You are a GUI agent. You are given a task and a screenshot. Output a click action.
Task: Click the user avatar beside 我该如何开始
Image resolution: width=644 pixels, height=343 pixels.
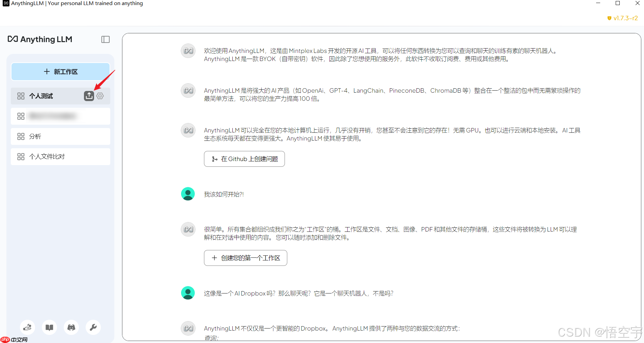(x=188, y=194)
